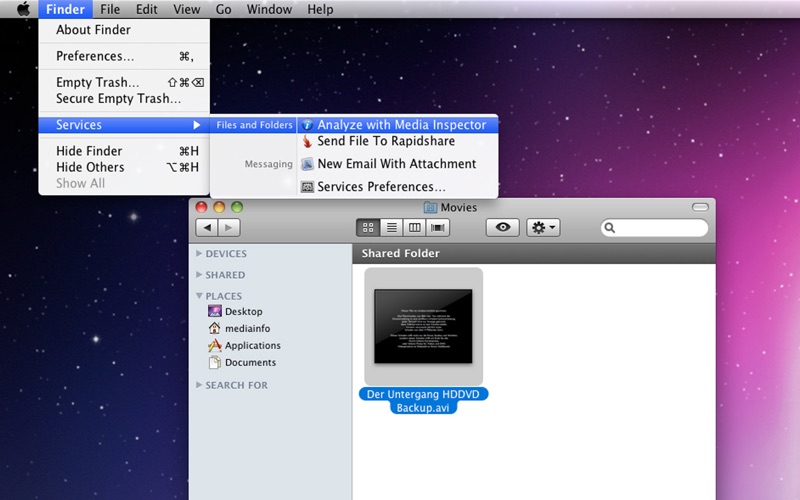This screenshot has width=800, height=500.
Task: Open the Window menu
Action: tap(269, 9)
